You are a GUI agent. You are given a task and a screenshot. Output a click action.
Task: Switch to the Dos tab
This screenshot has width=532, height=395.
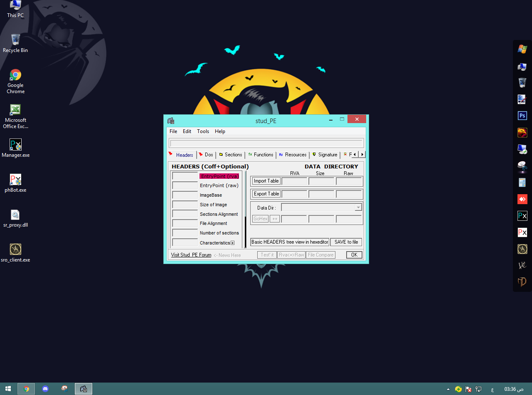(x=206, y=155)
